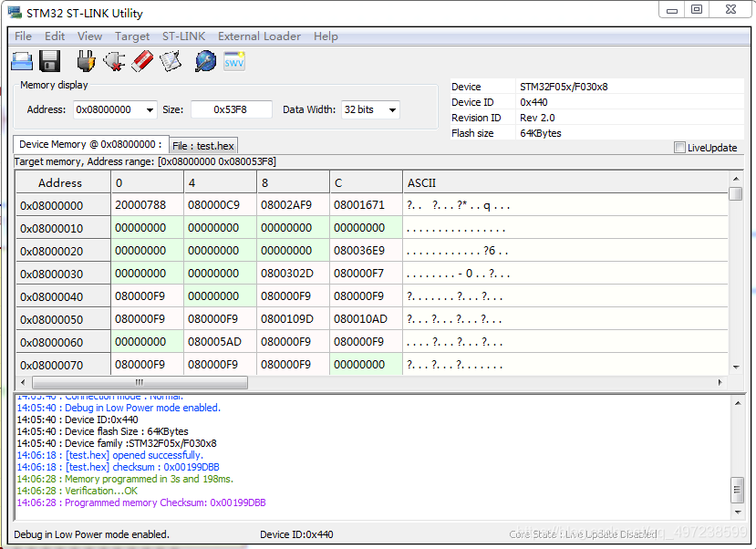Click the memory table scroll down arrow
Viewport: 756px width, 549px height.
point(736,368)
